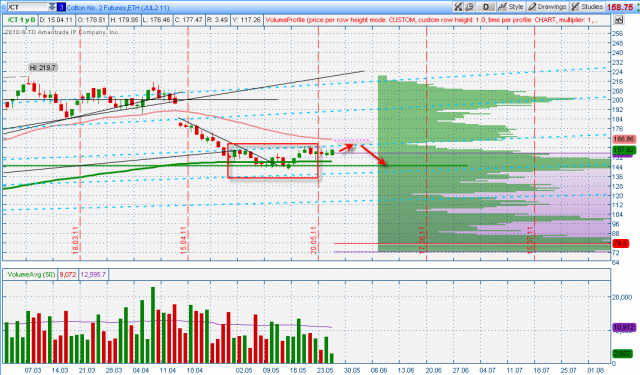
Task: Click the 200 level on price axis
Action: pos(617,100)
